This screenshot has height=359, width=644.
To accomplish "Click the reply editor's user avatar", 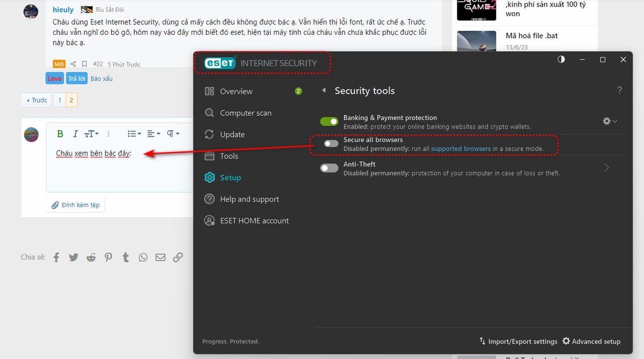I will (31, 134).
